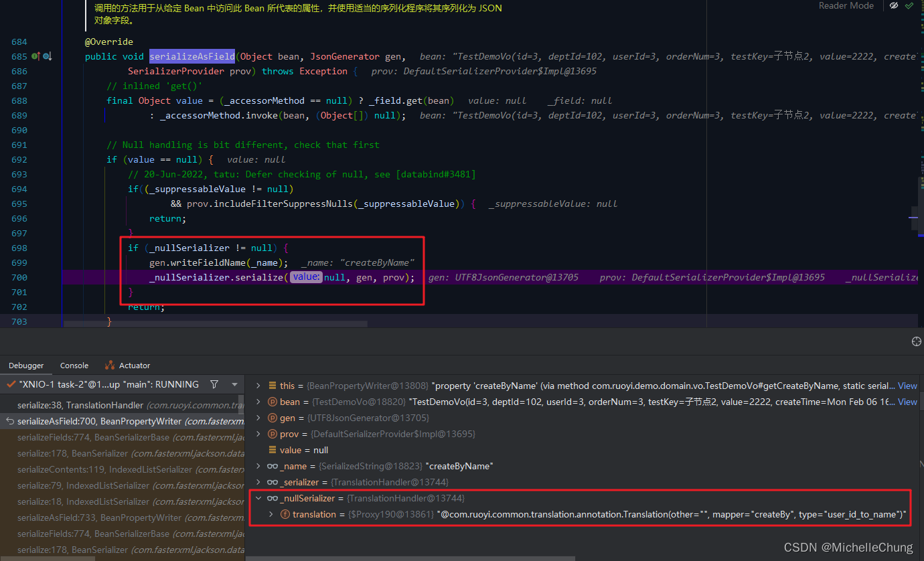Open the green checkmark inspections widget
924x561 pixels.
909,5
